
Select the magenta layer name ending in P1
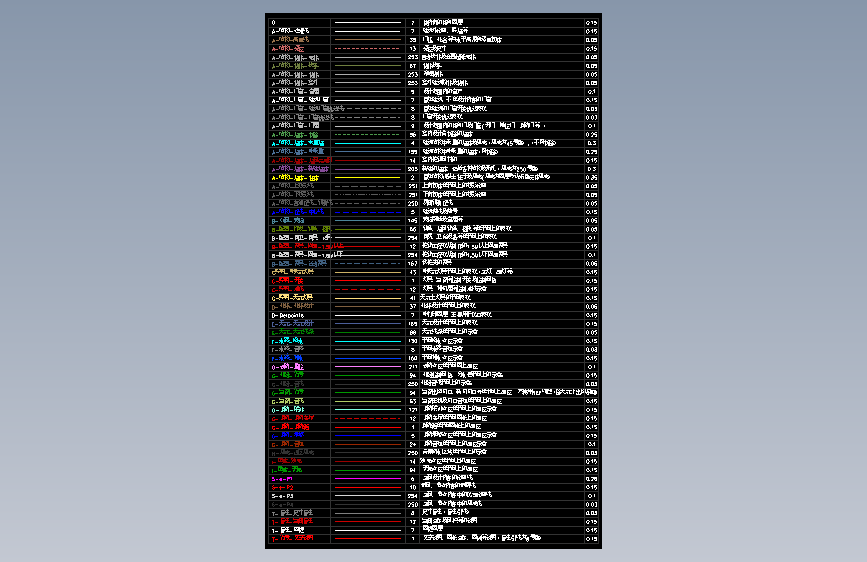(282, 479)
